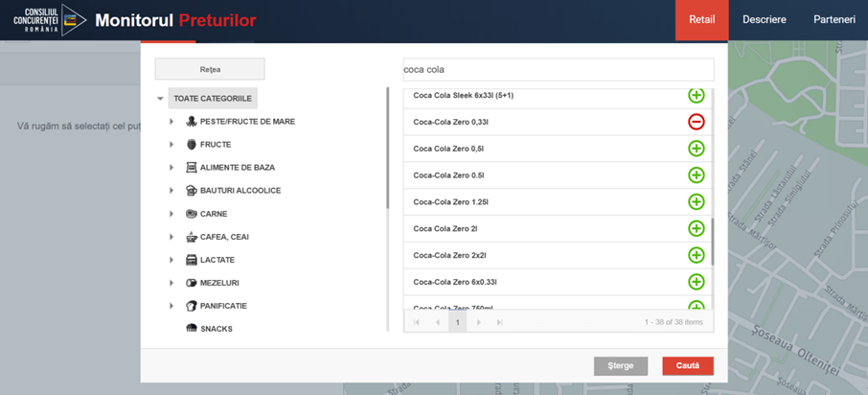Select MEZELURI category label
This screenshot has height=395, width=868.
(x=219, y=283)
